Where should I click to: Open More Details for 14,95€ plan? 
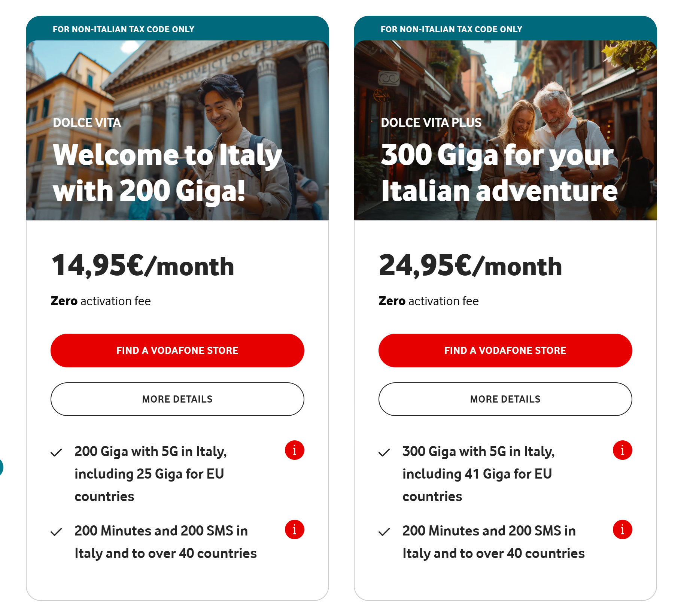click(177, 399)
